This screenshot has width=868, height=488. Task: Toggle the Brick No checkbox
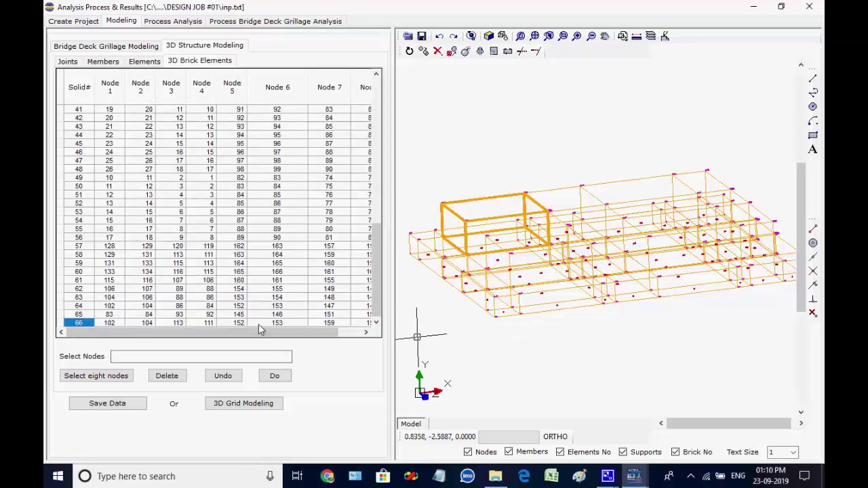coord(675,452)
